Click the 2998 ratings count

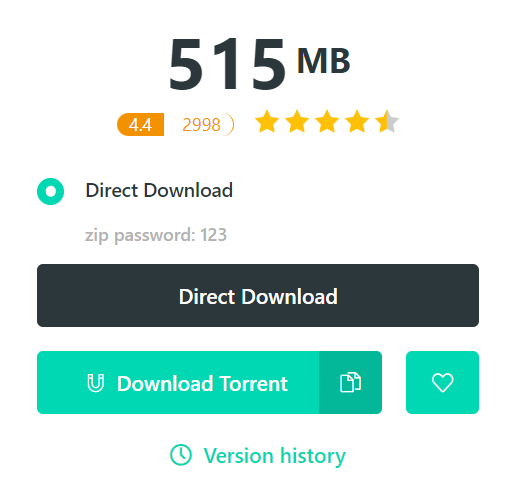tap(201, 125)
